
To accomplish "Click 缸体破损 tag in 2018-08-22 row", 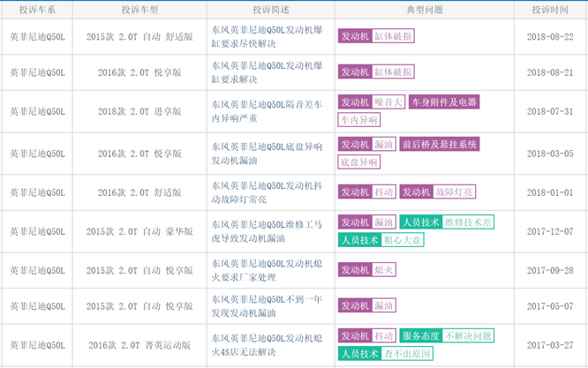I will [x=393, y=36].
